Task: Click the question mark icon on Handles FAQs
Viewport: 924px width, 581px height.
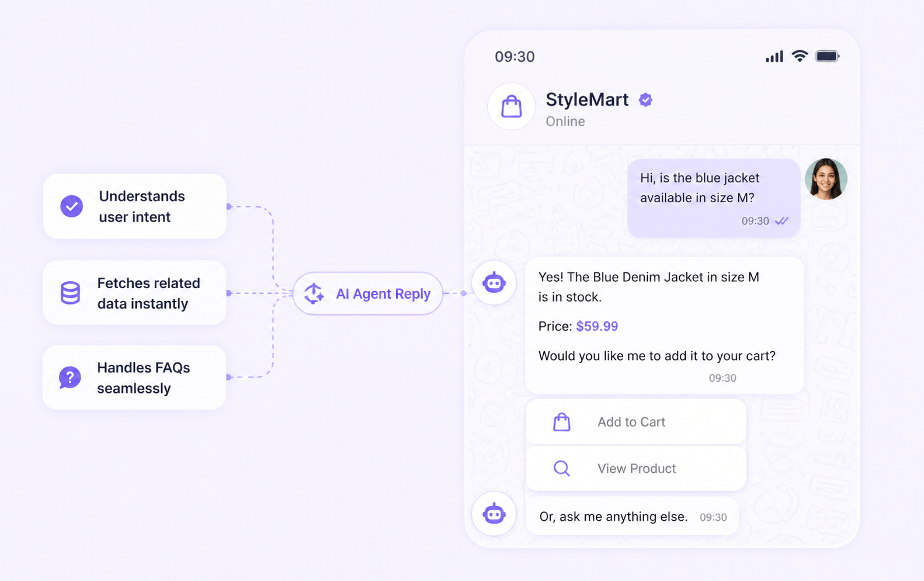Action: [70, 378]
